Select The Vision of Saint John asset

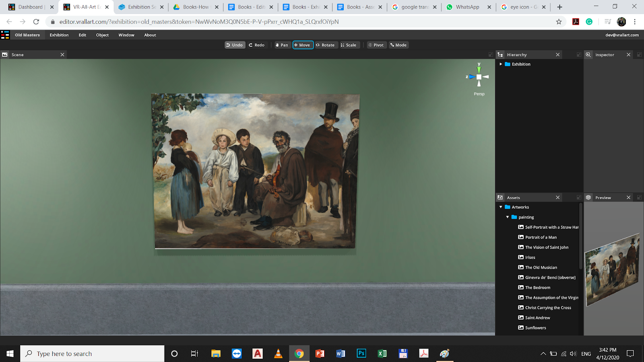(x=543, y=247)
